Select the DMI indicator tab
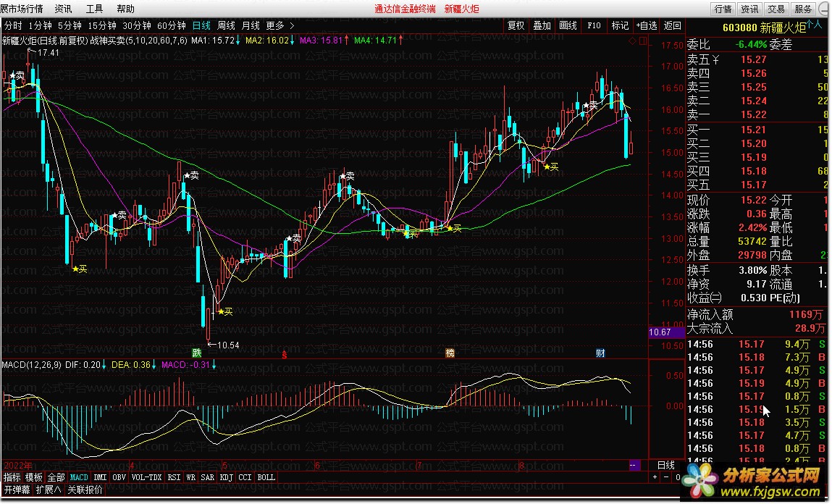This screenshot has height=504, width=832. tap(100, 477)
